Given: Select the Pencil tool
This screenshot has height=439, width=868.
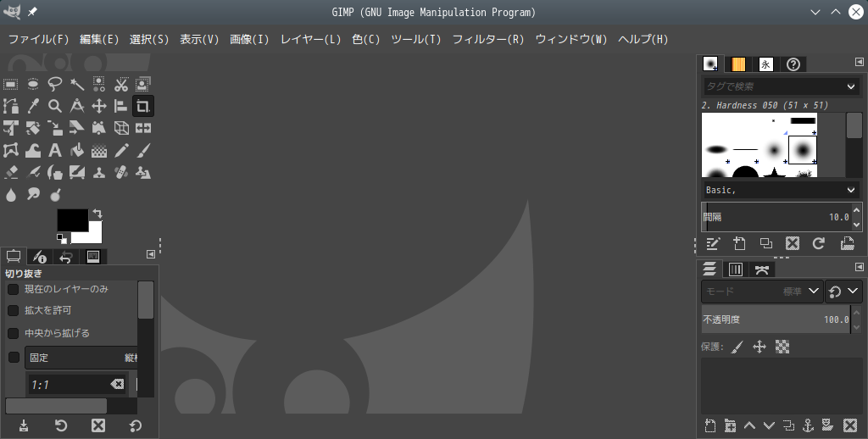Looking at the screenshot, I should (x=121, y=151).
